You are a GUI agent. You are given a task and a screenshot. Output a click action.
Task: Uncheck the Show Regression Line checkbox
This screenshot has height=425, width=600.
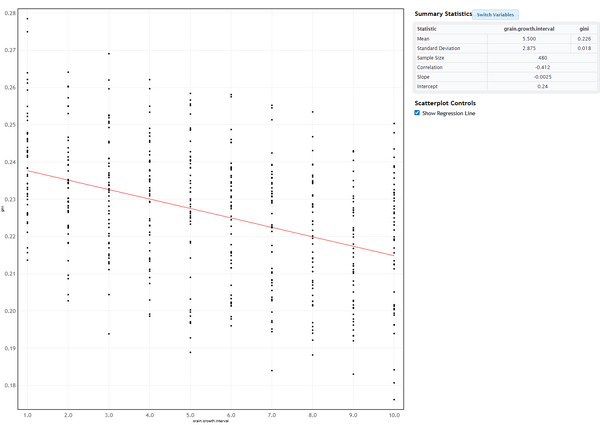click(418, 113)
